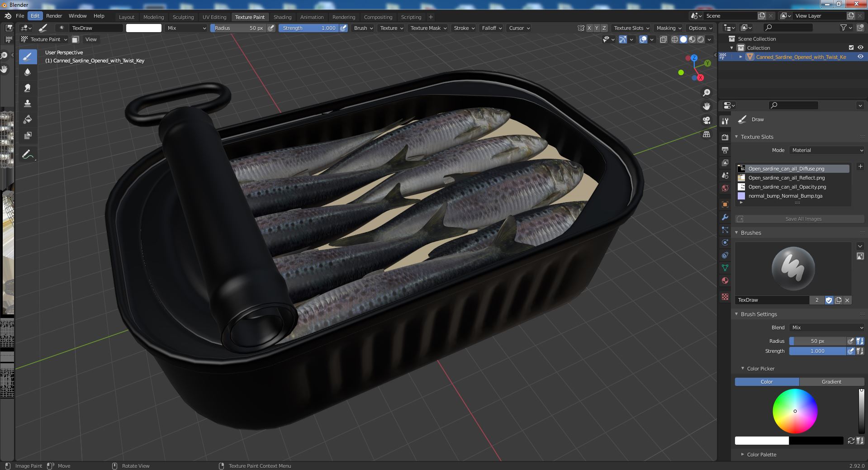Viewport: 868px width, 470px height.
Task: Click the viewport zoom magnifier gizmo
Action: (x=707, y=93)
